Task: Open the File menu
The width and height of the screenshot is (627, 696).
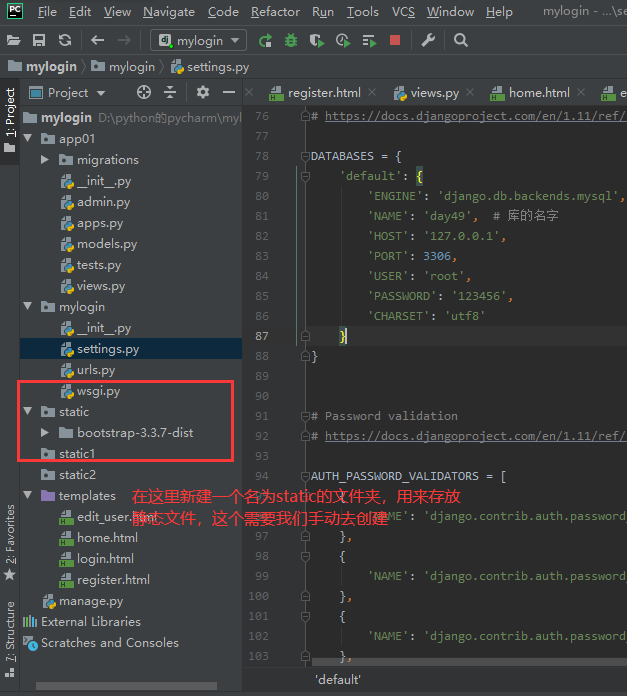Action: pos(47,12)
